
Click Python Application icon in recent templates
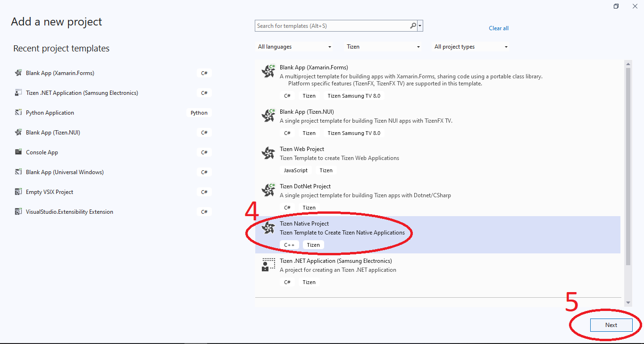pyautogui.click(x=18, y=113)
